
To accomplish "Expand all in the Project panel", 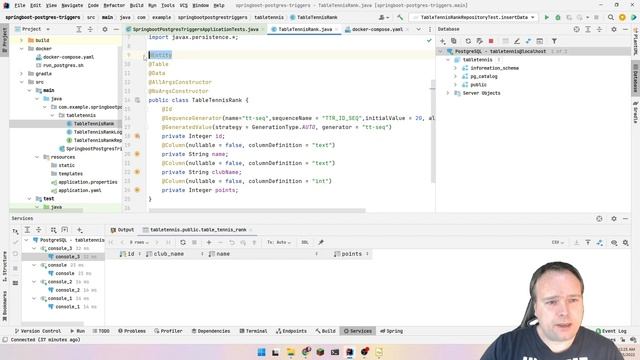I will tap(79, 29).
